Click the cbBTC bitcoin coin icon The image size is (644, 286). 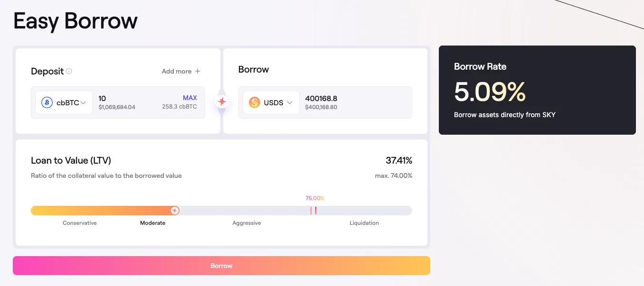coord(47,102)
